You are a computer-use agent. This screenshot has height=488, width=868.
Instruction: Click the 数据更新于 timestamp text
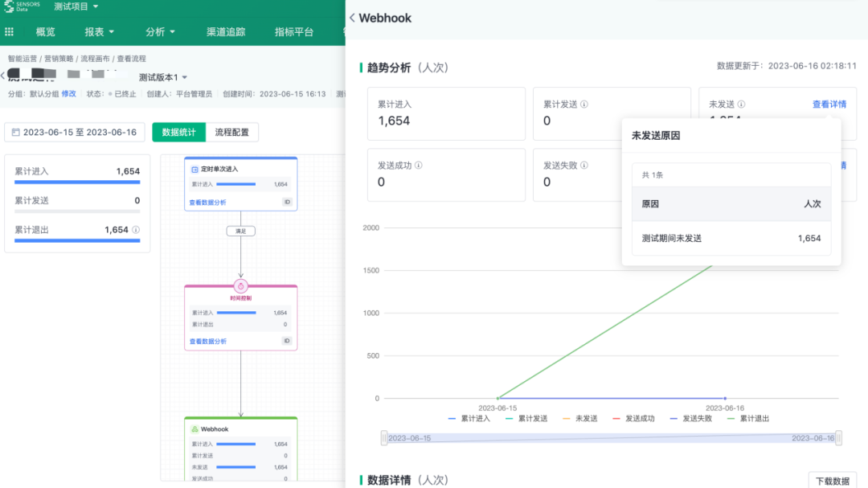point(787,66)
